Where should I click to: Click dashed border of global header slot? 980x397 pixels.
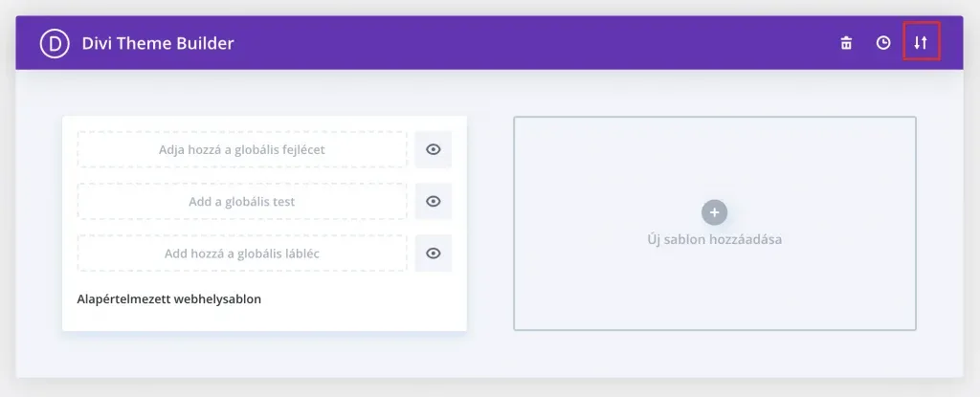[242, 132]
